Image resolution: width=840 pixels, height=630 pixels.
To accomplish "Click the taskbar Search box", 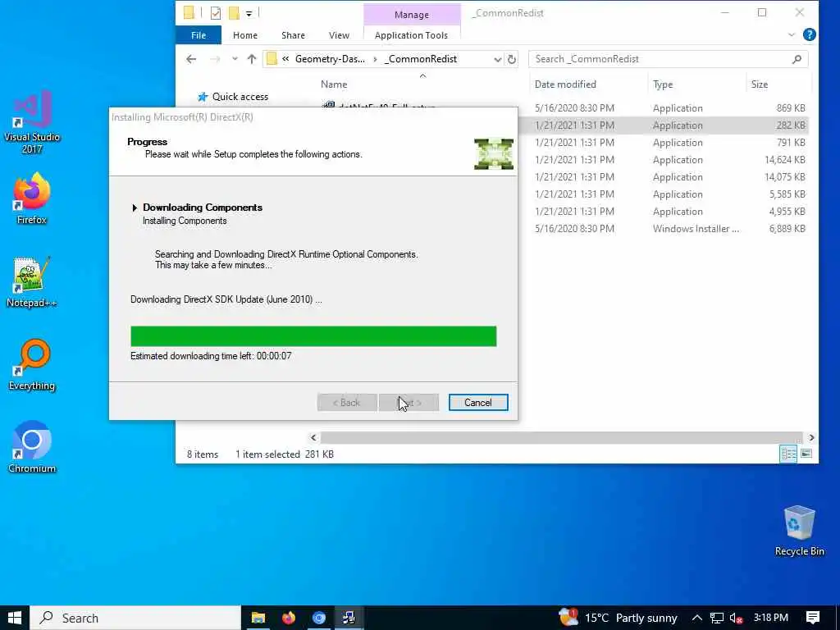I will click(135, 618).
